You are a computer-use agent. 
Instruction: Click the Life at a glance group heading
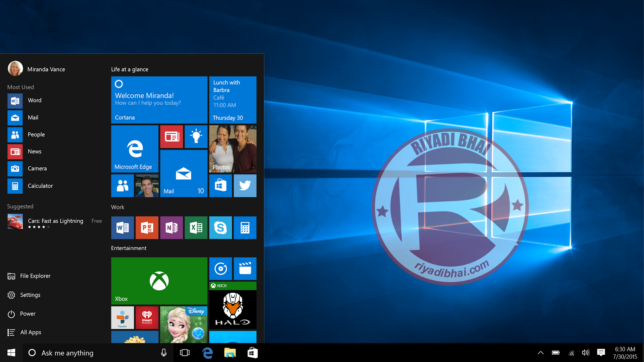click(x=130, y=69)
